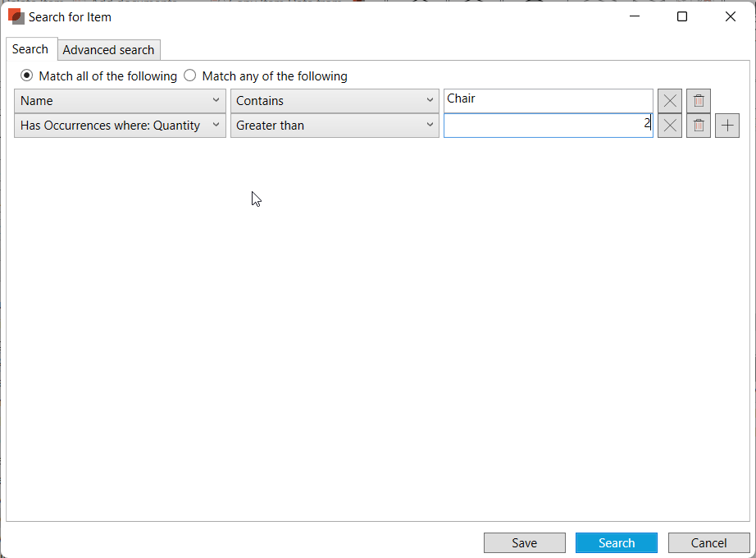
Task: Clear the Quantity criterion with the X icon
Action: coord(670,126)
